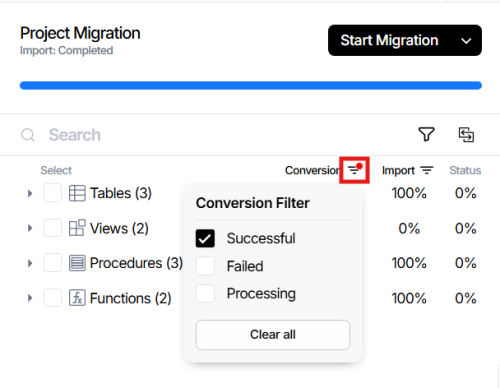Expand the Tables (3) tree node
Viewport: 500px width, 388px height.
pyautogui.click(x=30, y=193)
